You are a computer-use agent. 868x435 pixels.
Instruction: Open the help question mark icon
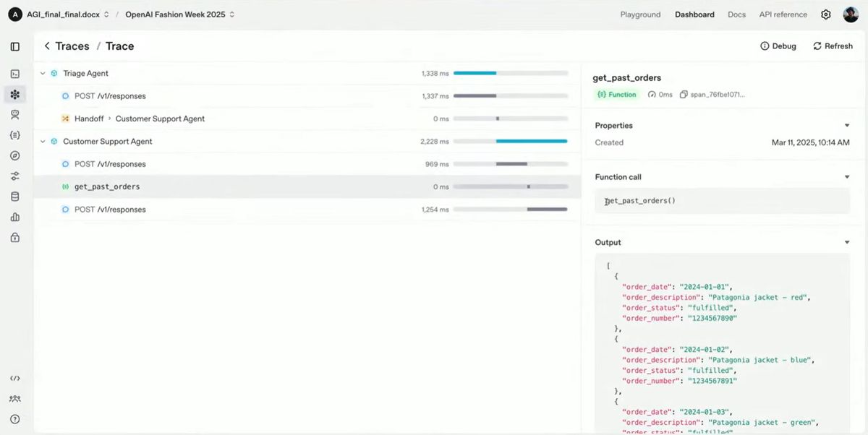coord(15,418)
